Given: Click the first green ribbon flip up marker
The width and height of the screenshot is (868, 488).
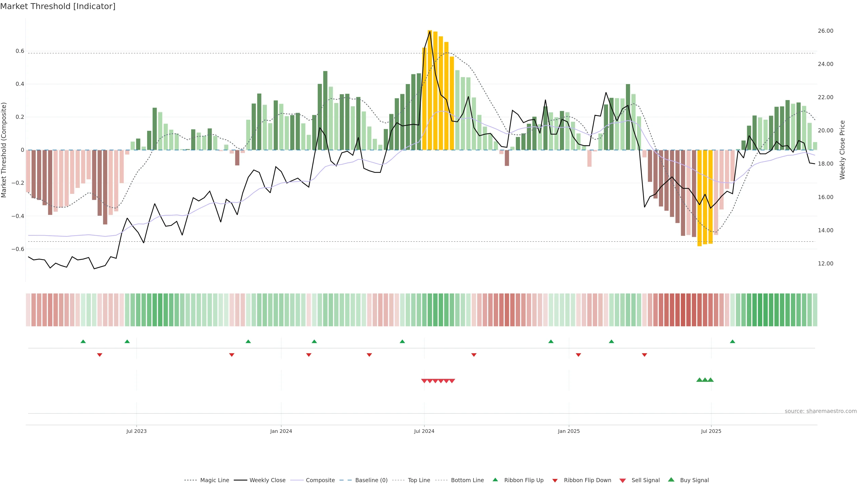Looking at the screenshot, I should click(x=83, y=342).
